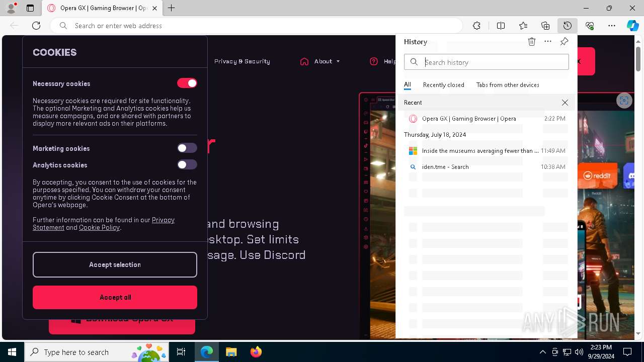Open History panel more options
Viewport: 644px width, 362px height.
coord(548,42)
